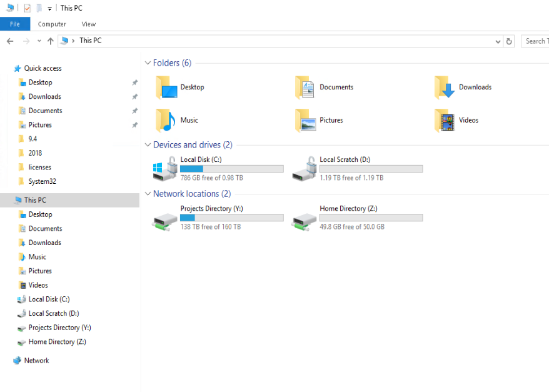Viewport: 549px width, 392px height.
Task: Select Desktop under This PC in navigation pane
Action: (40, 214)
